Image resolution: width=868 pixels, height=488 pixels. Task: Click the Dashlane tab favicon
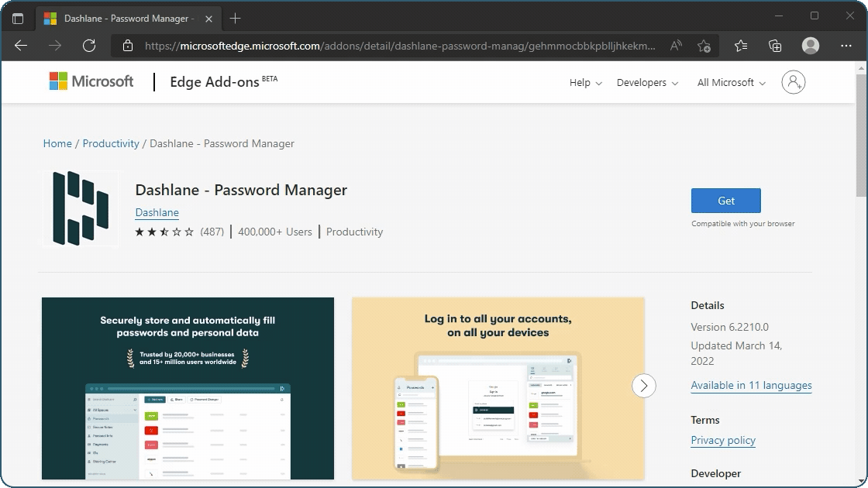coord(50,19)
